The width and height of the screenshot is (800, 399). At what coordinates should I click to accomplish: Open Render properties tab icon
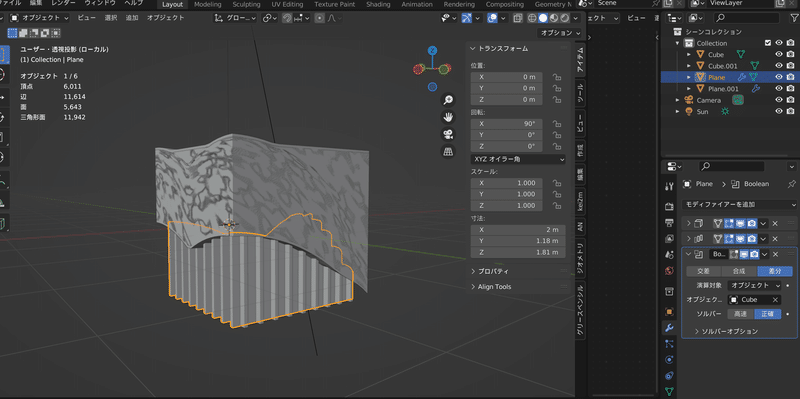pyautogui.click(x=669, y=206)
